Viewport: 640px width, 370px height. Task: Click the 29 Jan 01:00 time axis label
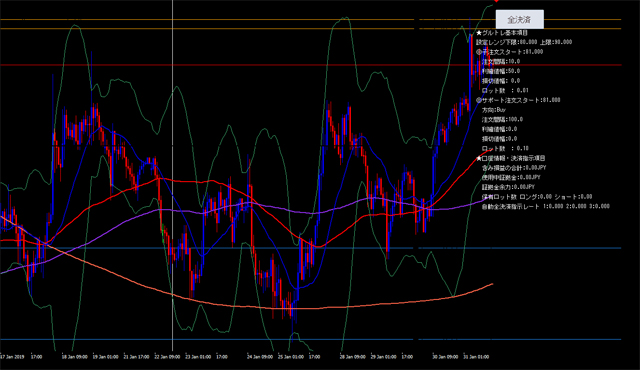383,357
